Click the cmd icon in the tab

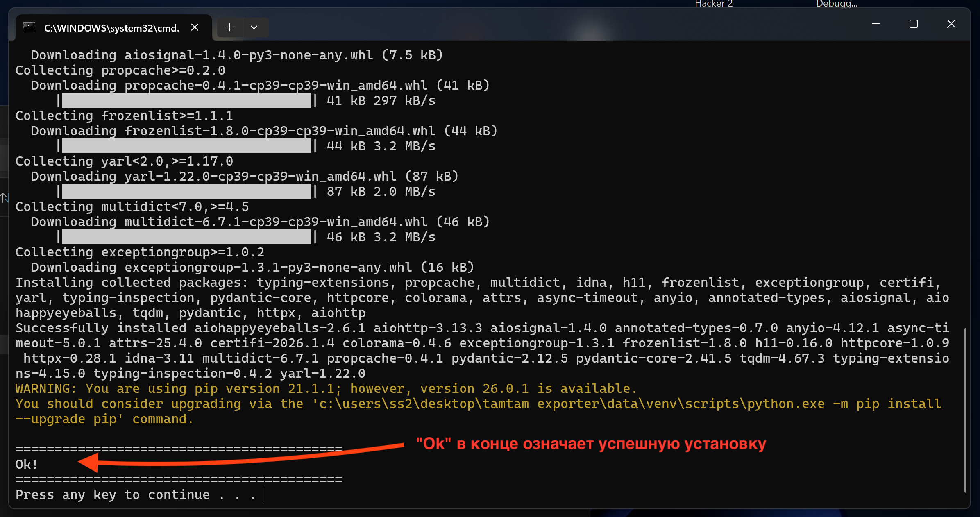pos(29,27)
